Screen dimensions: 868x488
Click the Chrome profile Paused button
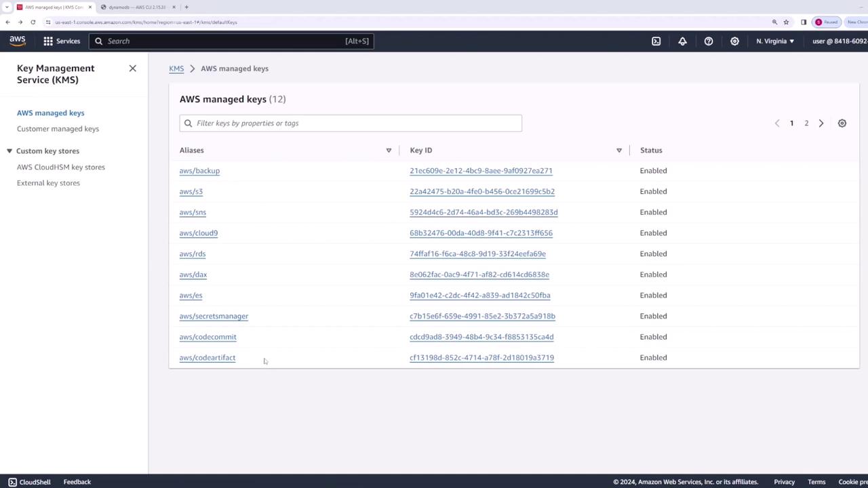(x=827, y=22)
